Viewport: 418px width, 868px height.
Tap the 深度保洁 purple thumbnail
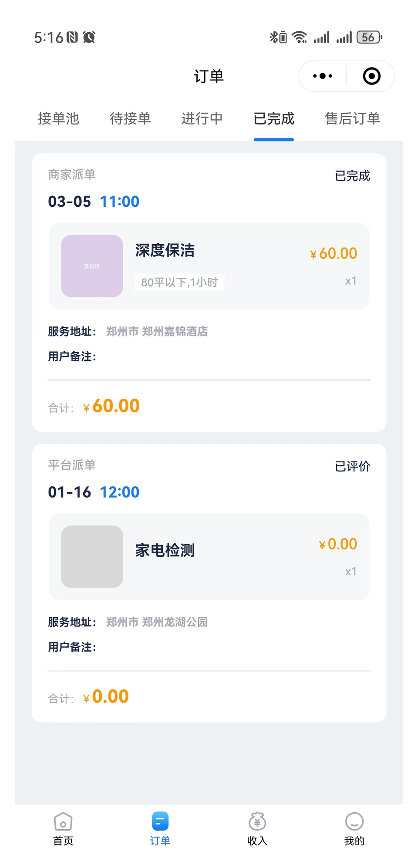[x=92, y=266]
